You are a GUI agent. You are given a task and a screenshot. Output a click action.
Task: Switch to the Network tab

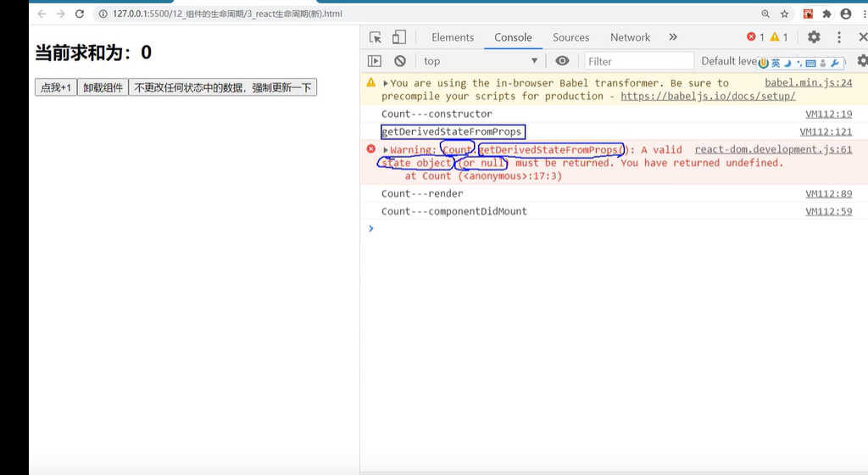coord(630,37)
